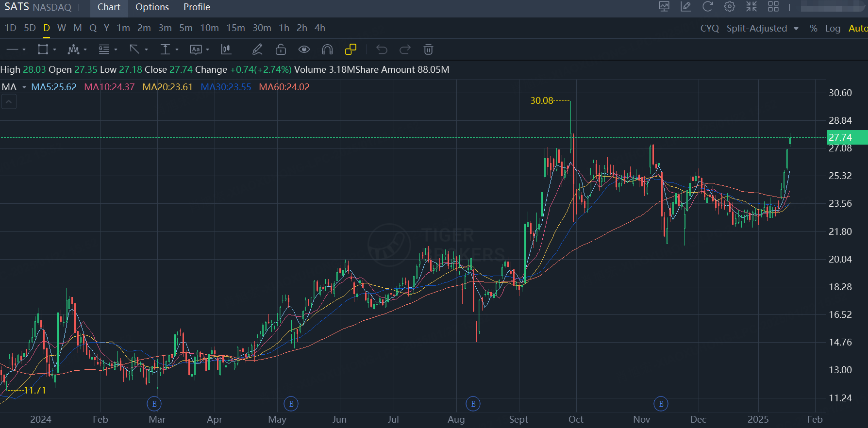Switch to the Chart tab
The image size is (868, 428).
[109, 7]
